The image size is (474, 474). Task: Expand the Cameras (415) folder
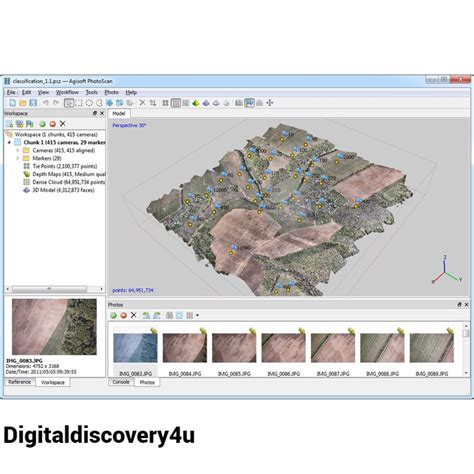pyautogui.click(x=18, y=150)
